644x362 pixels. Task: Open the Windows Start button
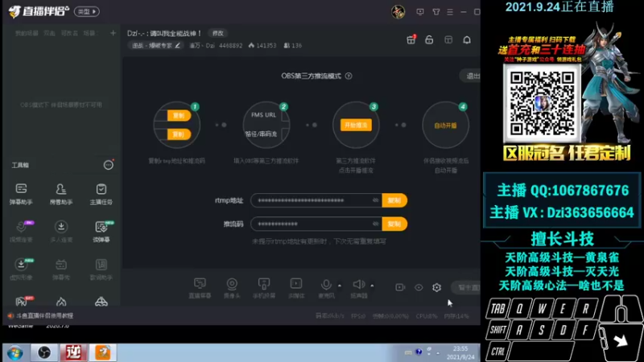tap(14, 353)
